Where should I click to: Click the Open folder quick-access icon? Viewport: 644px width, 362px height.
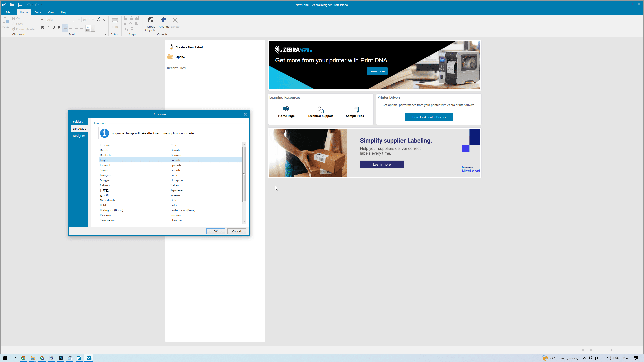coord(12,5)
